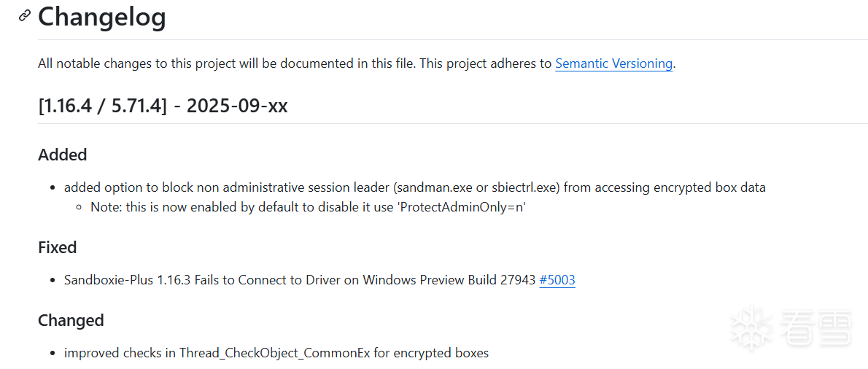Open the Semantic Versioning link
The height and width of the screenshot is (369, 868).
click(x=613, y=63)
